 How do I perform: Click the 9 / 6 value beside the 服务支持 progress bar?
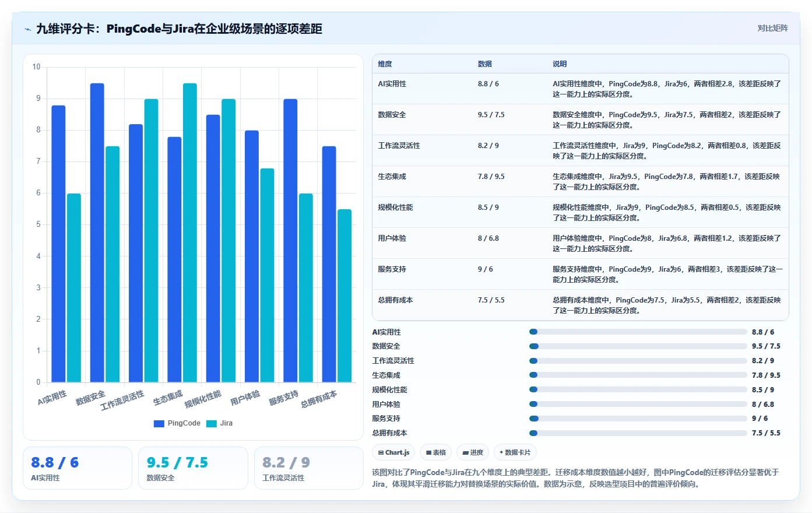point(760,419)
